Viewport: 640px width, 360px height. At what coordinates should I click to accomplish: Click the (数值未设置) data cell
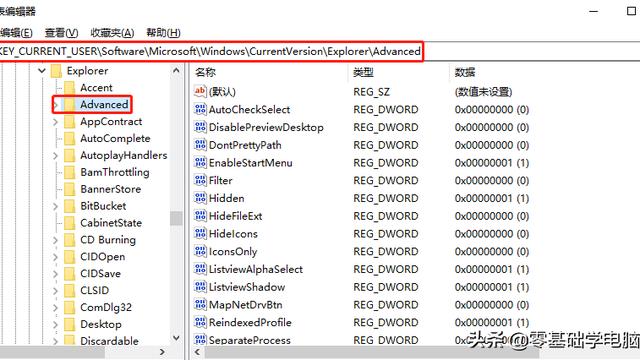point(483,92)
